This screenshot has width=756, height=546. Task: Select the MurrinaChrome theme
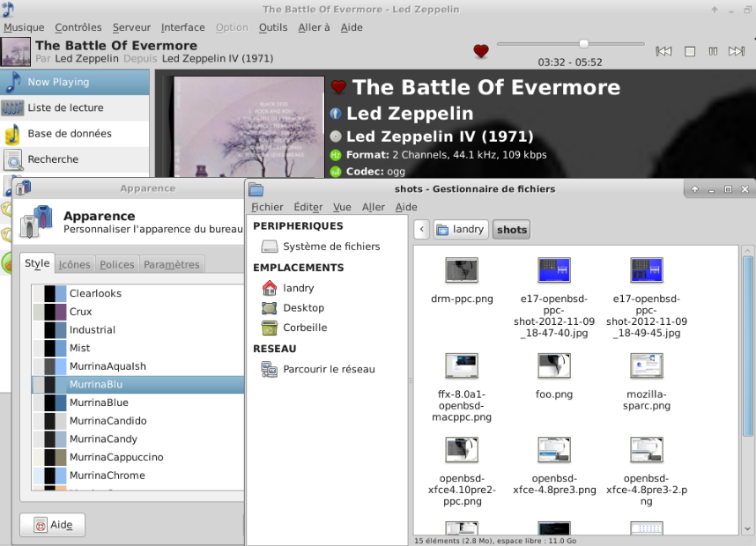[x=137, y=476]
